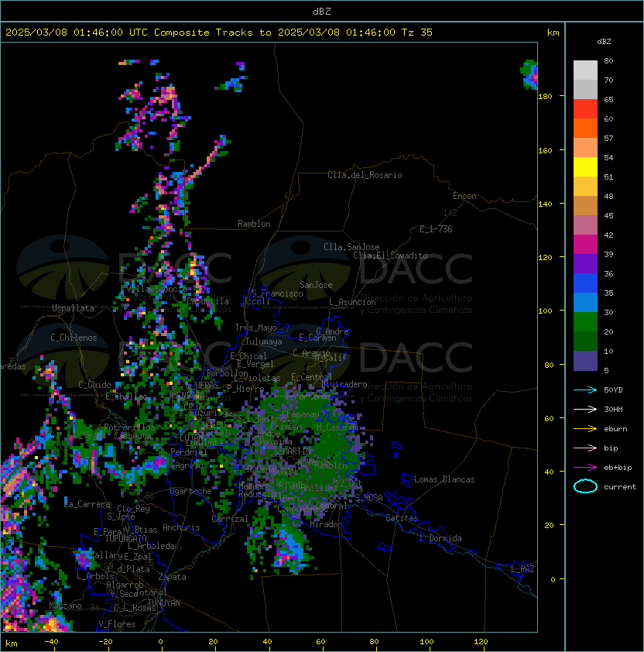The image size is (644, 652).
Task: Click the 'C_Guido' map label
Action: (x=94, y=385)
